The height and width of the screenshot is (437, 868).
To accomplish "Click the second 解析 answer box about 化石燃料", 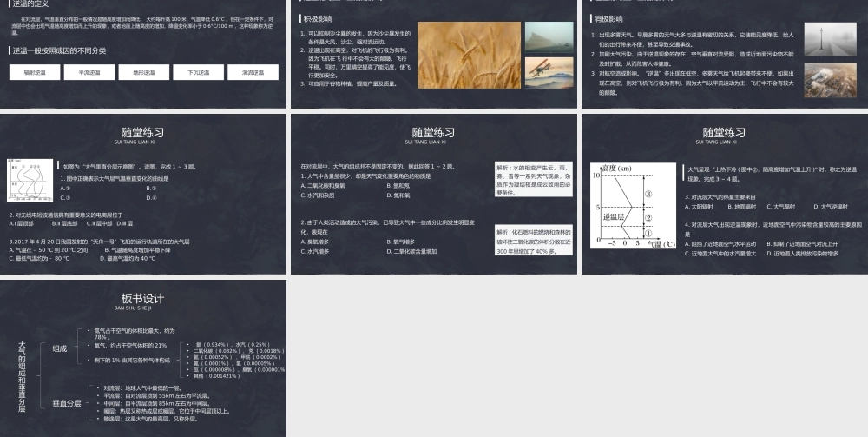I will [x=534, y=241].
